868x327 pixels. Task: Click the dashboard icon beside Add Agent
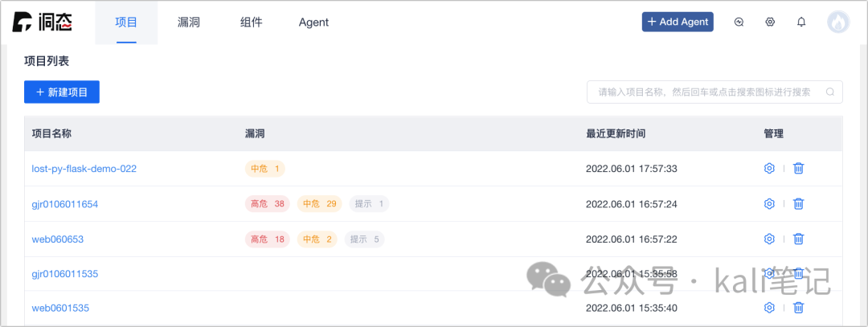point(739,22)
